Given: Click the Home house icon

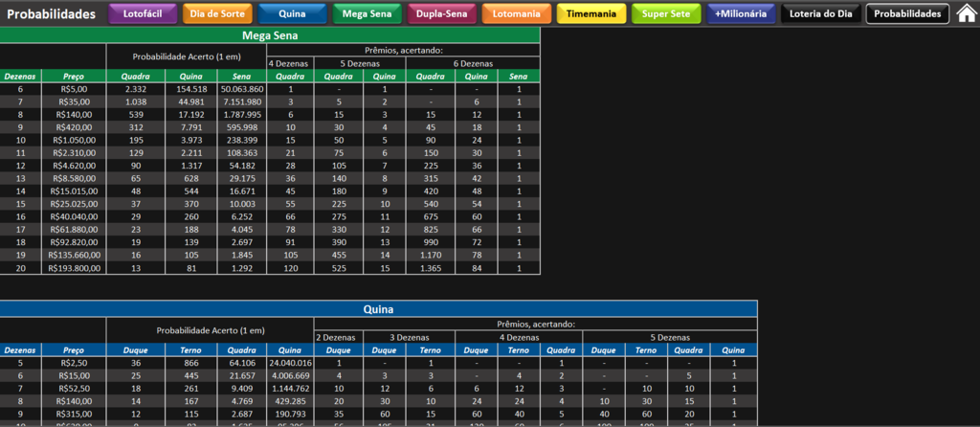Looking at the screenshot, I should [x=967, y=13].
